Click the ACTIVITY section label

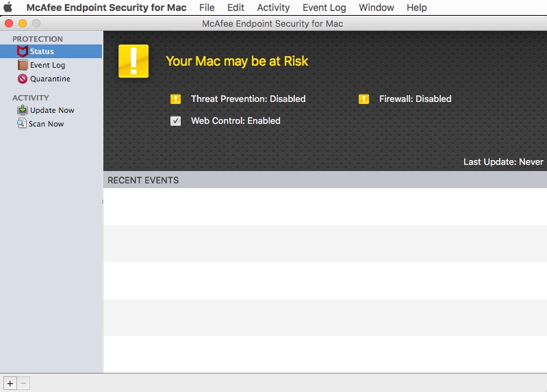click(x=31, y=98)
